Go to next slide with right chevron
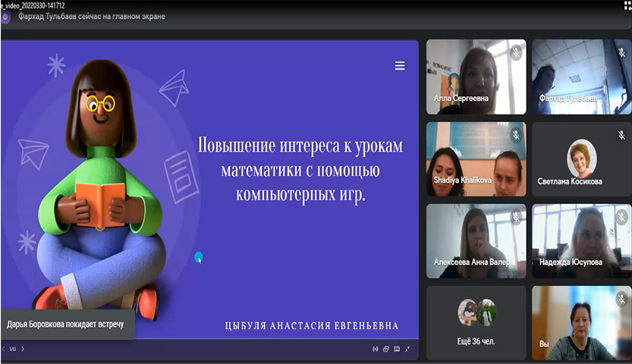 23,350
